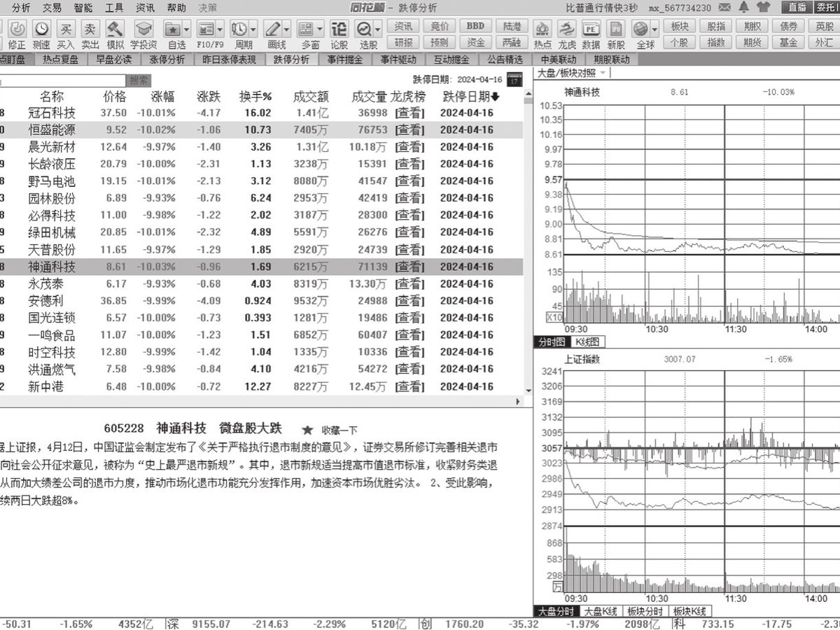Click the 多窗 multi-window icon
This screenshot has width=840, height=630.
tap(305, 29)
